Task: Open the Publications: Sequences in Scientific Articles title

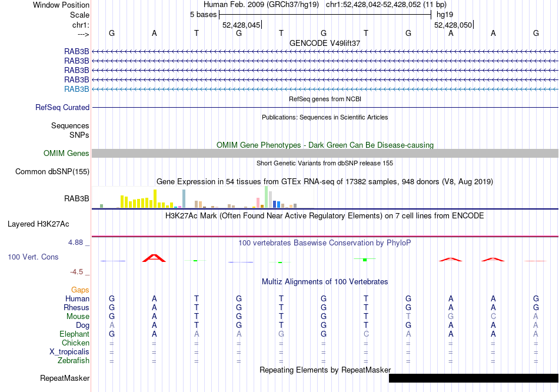Action: click(325, 117)
